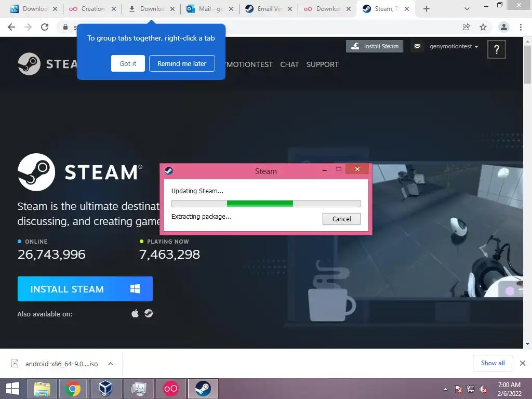Open File Explorer from taskbar
532x399 pixels.
(x=42, y=389)
